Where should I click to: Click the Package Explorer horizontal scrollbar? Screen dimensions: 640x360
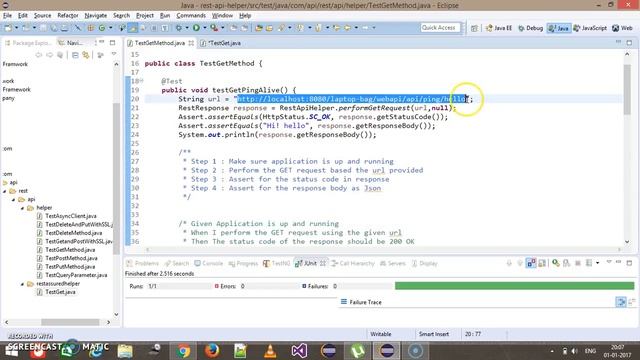point(70,322)
